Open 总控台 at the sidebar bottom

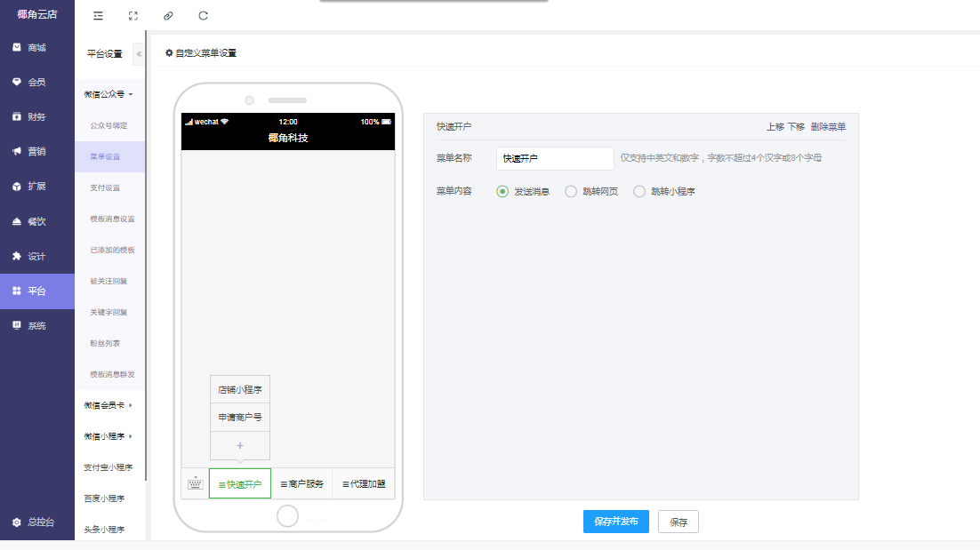point(36,522)
